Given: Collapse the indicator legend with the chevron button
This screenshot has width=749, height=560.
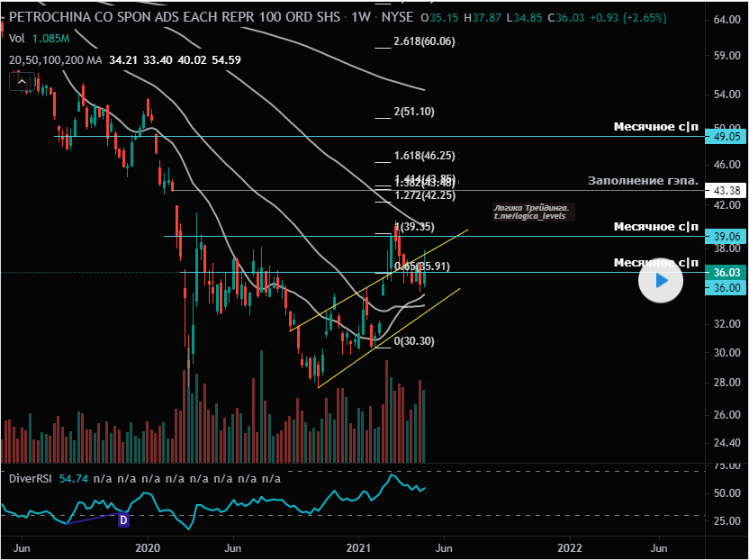Looking at the screenshot, I should (x=21, y=82).
